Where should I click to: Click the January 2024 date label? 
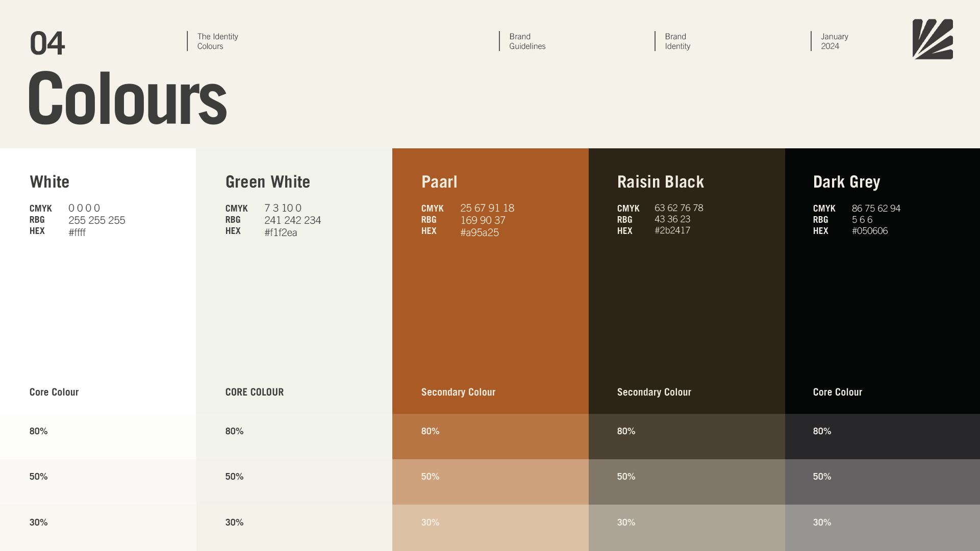tap(834, 41)
